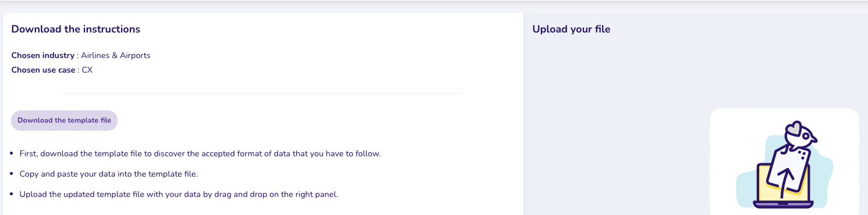Click the Download the template file button
Viewport: 868px width, 215px height.
click(65, 120)
